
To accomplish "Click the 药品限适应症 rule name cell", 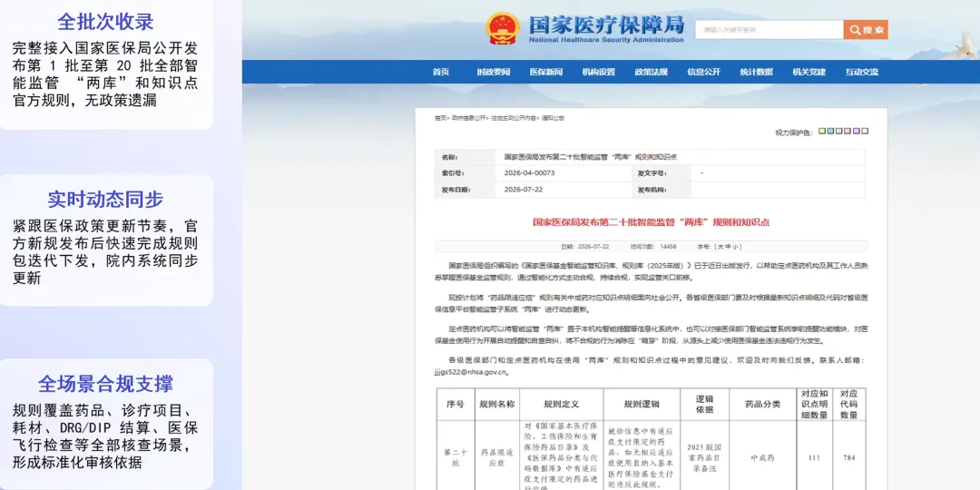I will click(x=497, y=457).
